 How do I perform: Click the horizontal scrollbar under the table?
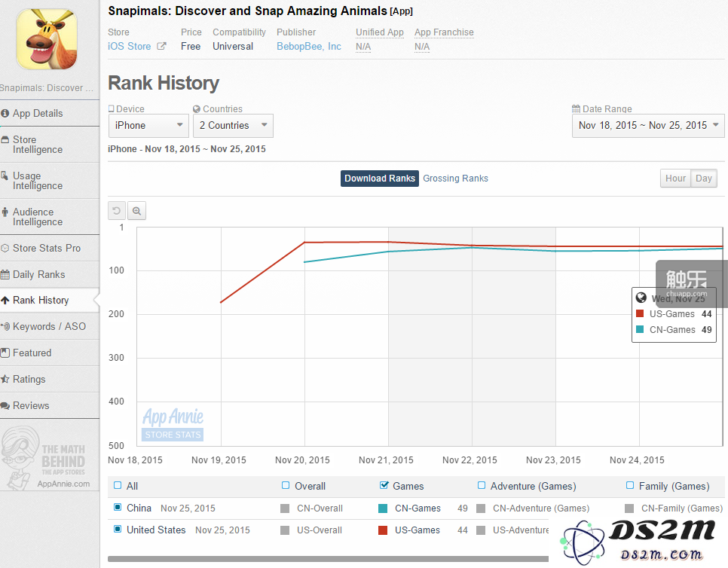(x=328, y=559)
